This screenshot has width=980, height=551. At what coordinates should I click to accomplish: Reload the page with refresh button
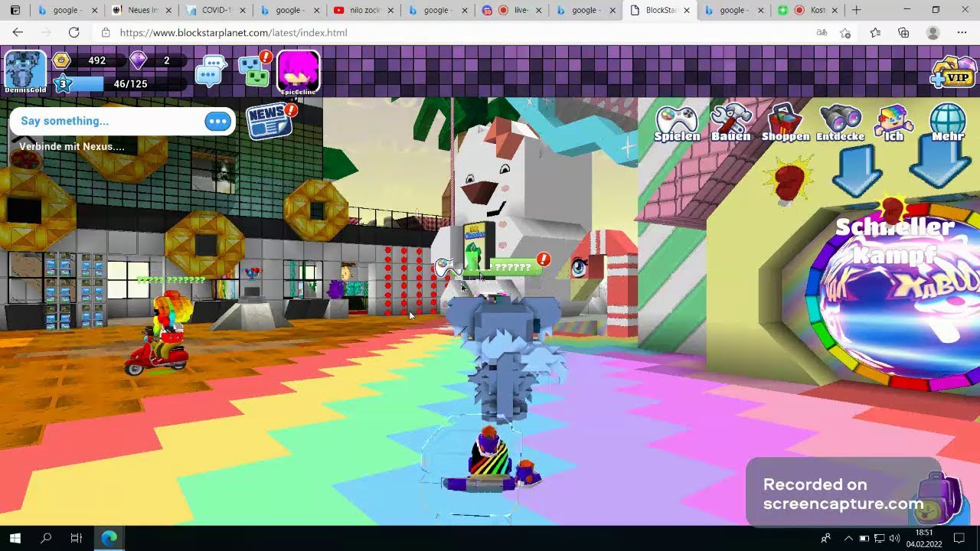[x=73, y=33]
